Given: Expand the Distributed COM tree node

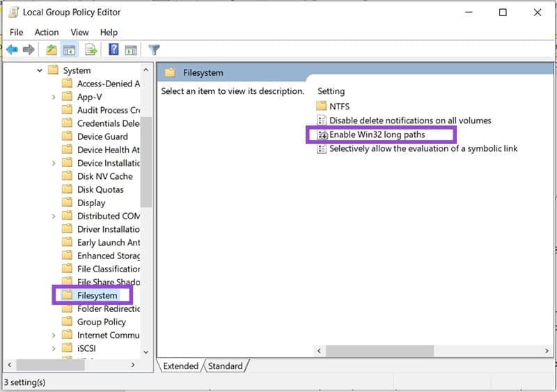Looking at the screenshot, I should point(54,216).
